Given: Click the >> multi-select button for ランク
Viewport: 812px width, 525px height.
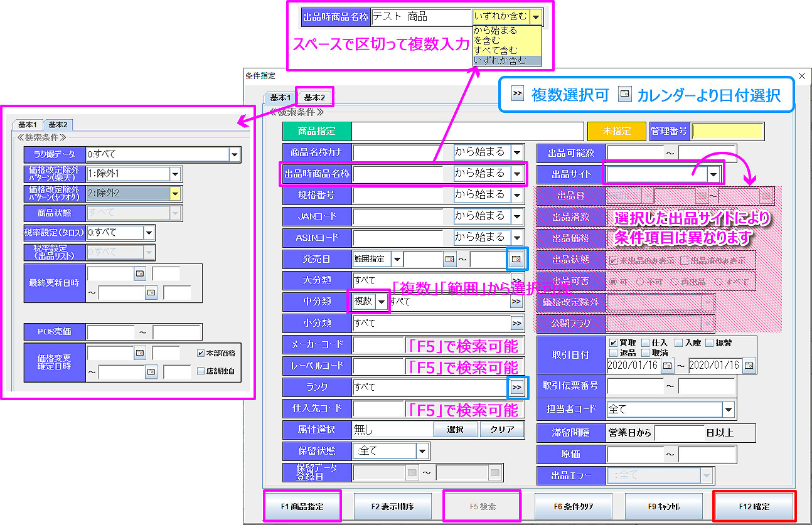Looking at the screenshot, I should click(516, 388).
